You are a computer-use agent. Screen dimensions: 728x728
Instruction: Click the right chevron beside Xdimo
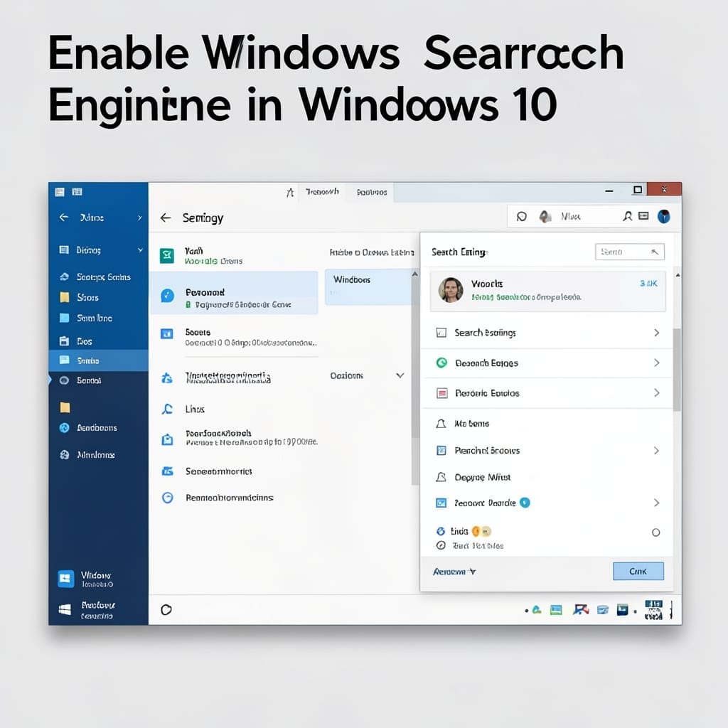[x=140, y=218]
